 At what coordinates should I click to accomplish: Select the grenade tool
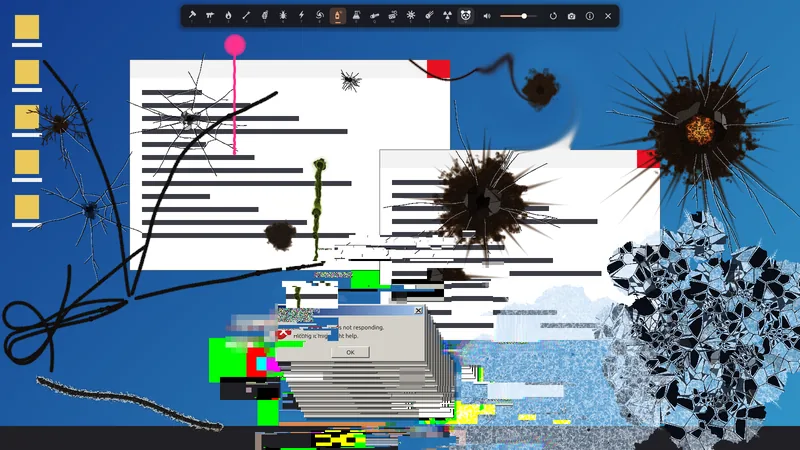[x=265, y=16]
